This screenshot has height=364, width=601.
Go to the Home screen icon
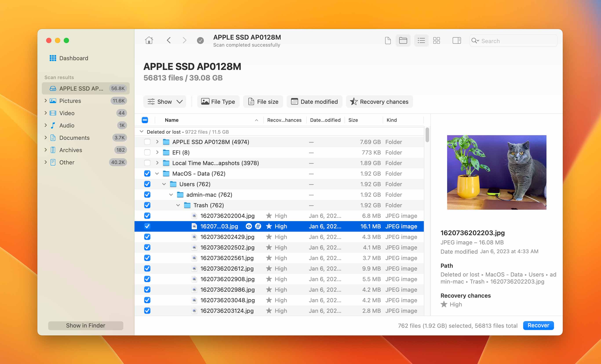(149, 40)
